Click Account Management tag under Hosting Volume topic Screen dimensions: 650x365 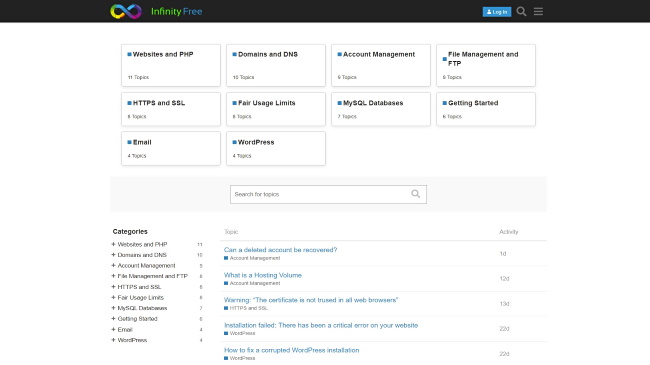[252, 283]
